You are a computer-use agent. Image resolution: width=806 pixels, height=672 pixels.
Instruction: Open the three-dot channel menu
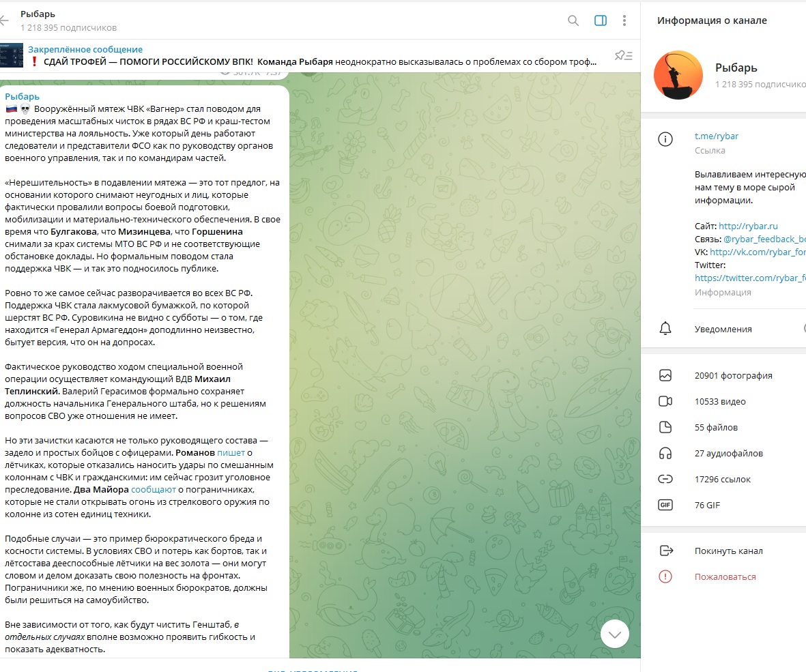point(624,20)
